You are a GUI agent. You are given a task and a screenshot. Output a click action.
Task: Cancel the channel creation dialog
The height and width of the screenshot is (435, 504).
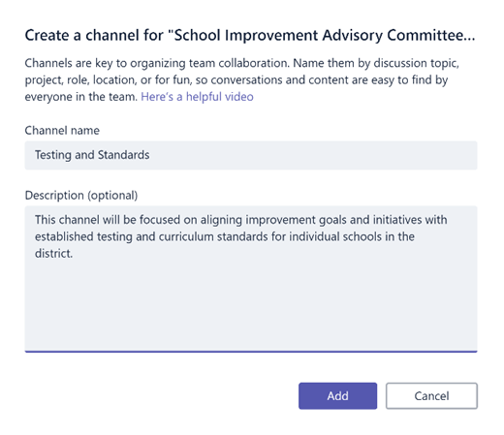[x=431, y=396]
